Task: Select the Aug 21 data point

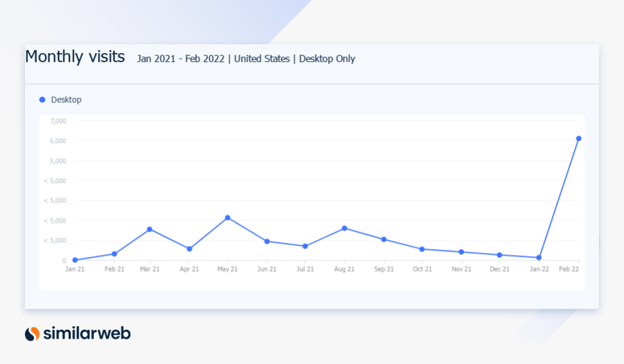Action: tap(344, 228)
